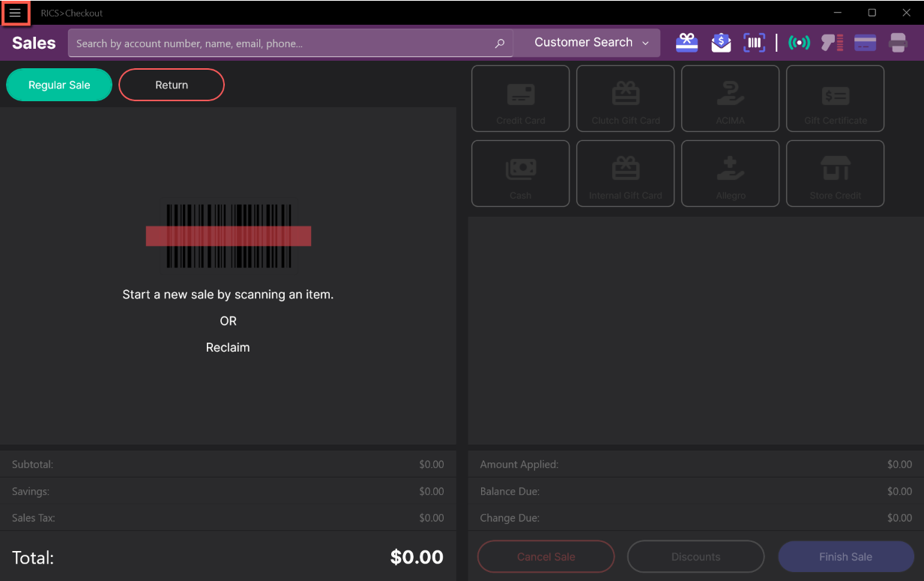Click the Reclaim link
924x581 pixels.
[x=228, y=347]
